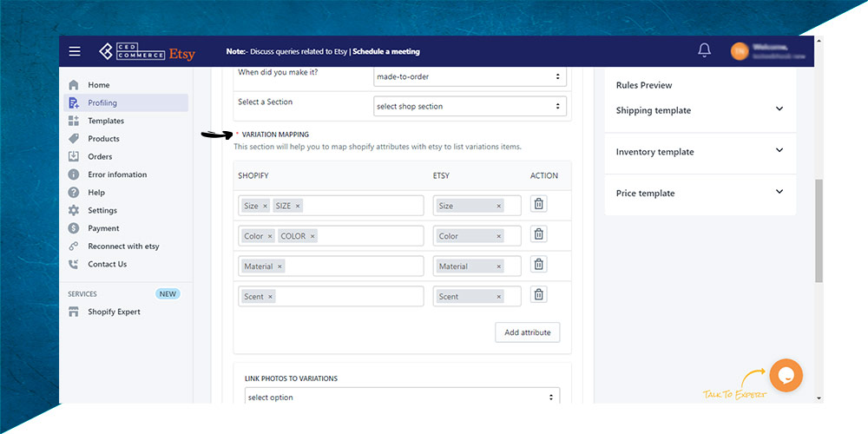
Task: Click Reconnect with etsy
Action: (x=123, y=247)
